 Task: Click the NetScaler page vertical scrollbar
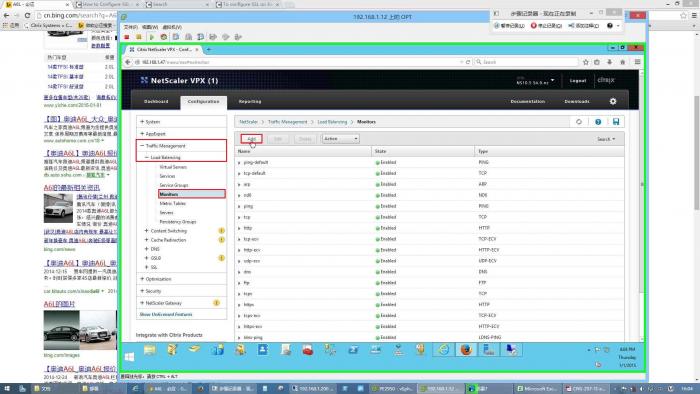coord(642,183)
